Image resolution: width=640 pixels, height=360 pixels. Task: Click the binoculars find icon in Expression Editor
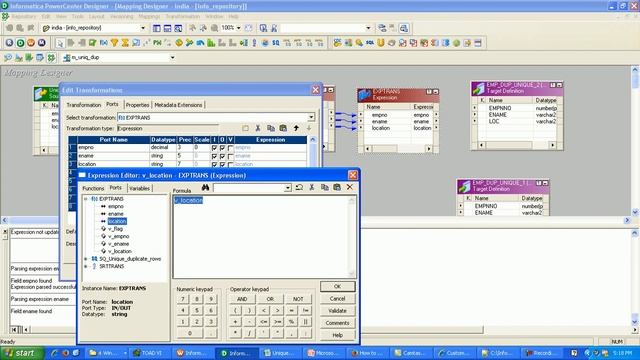[x=205, y=187]
